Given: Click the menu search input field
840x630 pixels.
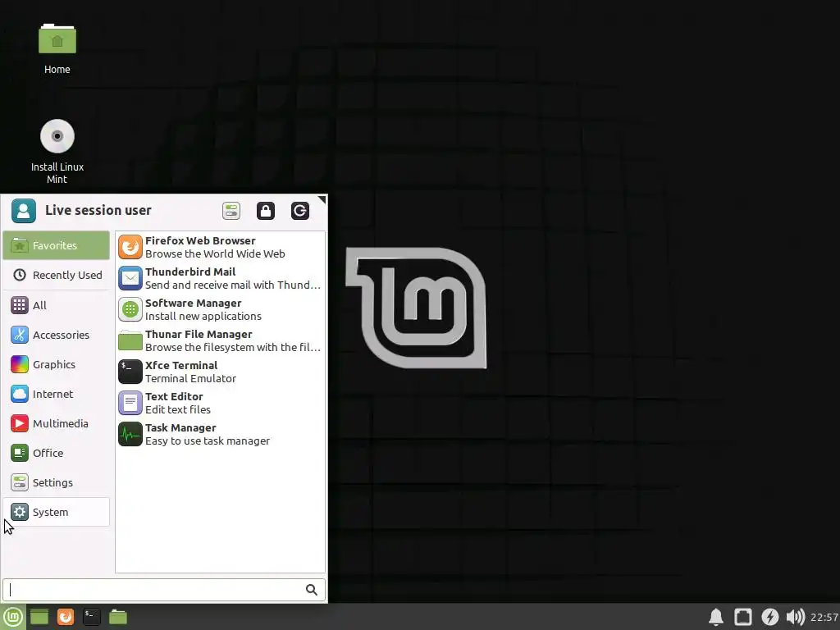Looking at the screenshot, I should tap(164, 590).
